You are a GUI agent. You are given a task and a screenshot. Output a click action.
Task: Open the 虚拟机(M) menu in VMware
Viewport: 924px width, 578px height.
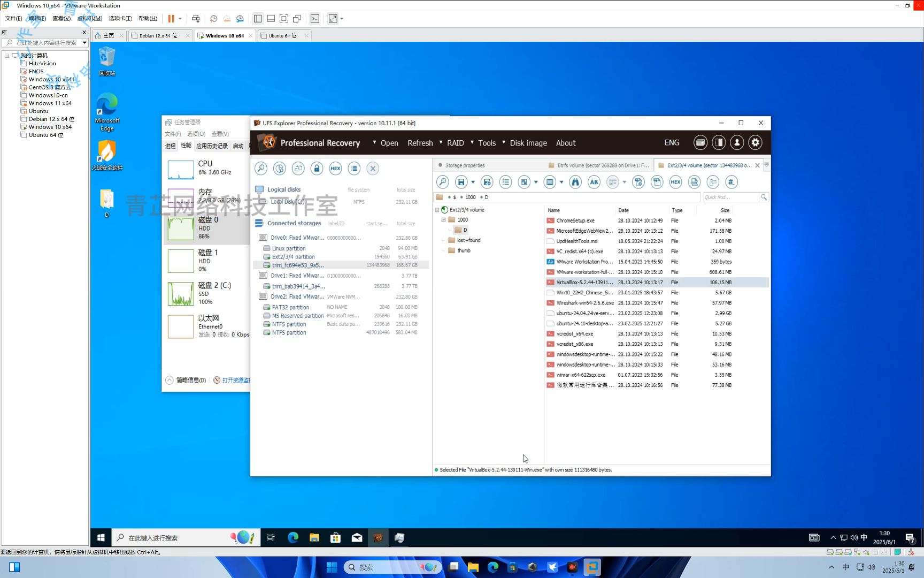point(90,19)
